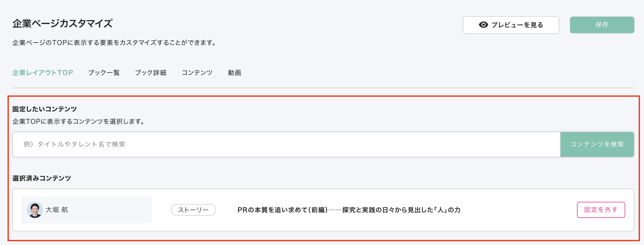Switch to the ブック一覧 tab

(x=104, y=73)
